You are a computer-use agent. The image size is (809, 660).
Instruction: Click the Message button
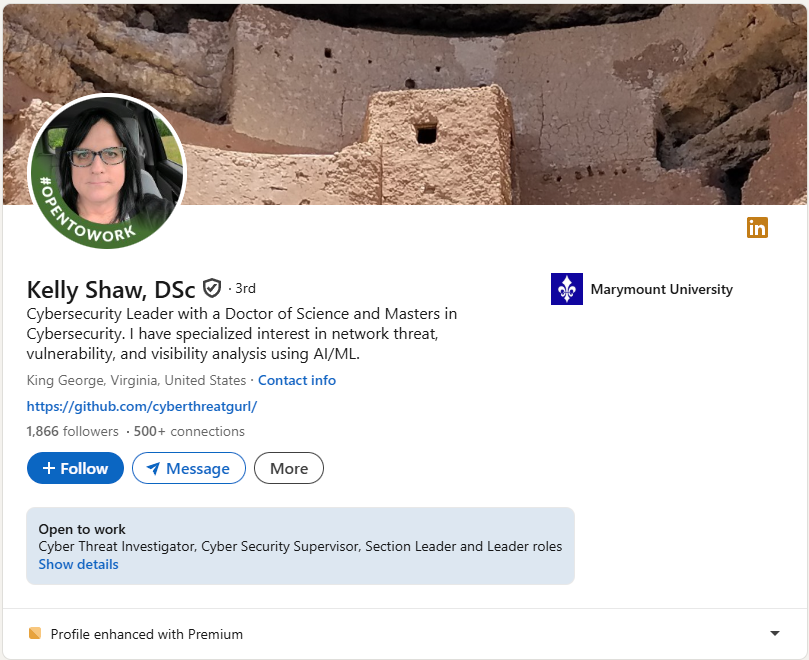coord(189,468)
